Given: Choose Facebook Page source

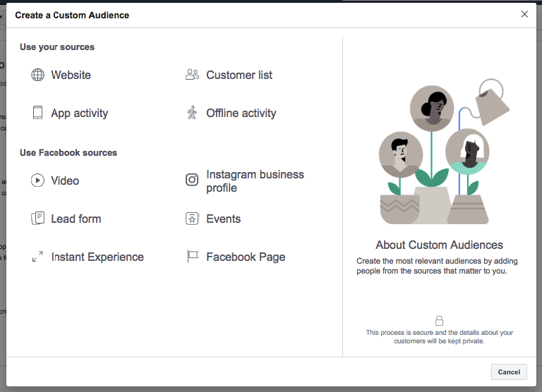Looking at the screenshot, I should [x=246, y=257].
